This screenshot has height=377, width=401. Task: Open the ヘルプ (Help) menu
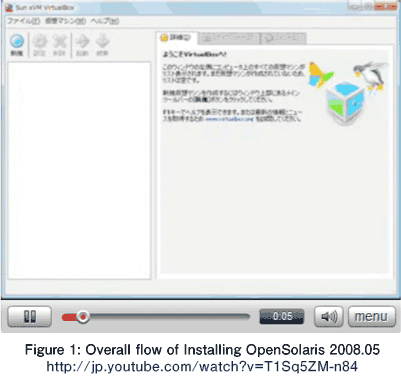coord(105,21)
